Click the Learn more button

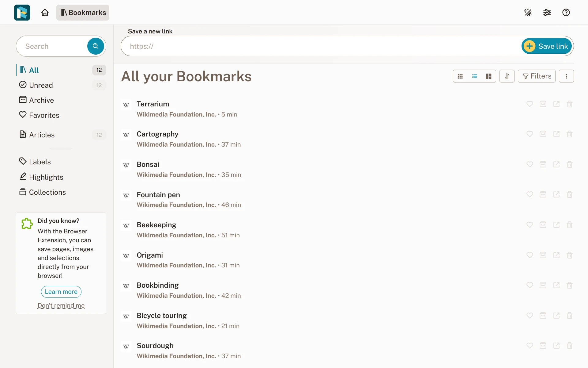[x=61, y=292]
